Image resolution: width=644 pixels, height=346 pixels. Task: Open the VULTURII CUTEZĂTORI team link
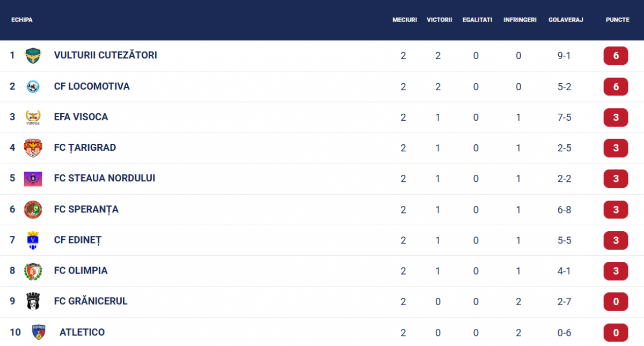point(106,55)
